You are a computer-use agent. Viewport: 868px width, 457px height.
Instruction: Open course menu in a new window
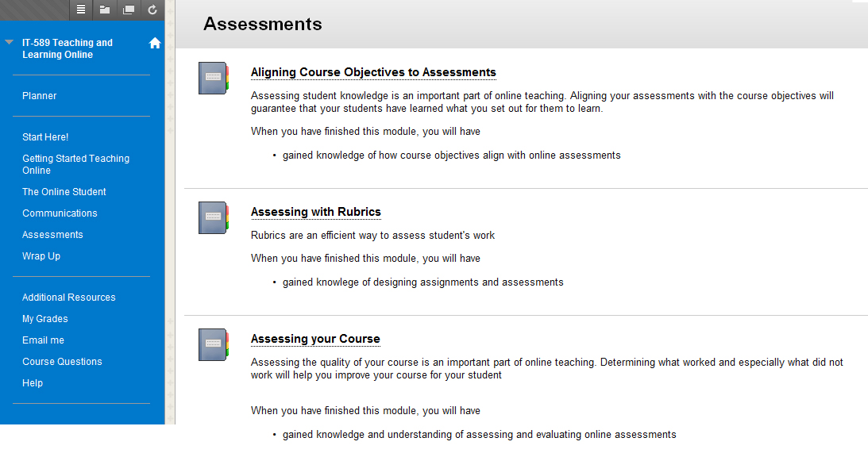128,10
